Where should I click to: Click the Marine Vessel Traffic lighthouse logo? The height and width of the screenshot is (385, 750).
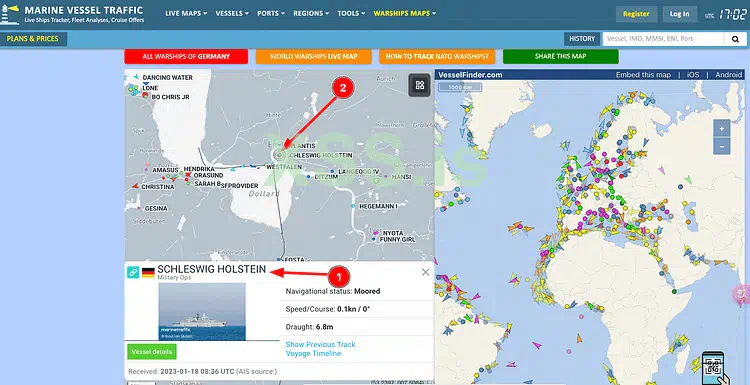tap(10, 14)
